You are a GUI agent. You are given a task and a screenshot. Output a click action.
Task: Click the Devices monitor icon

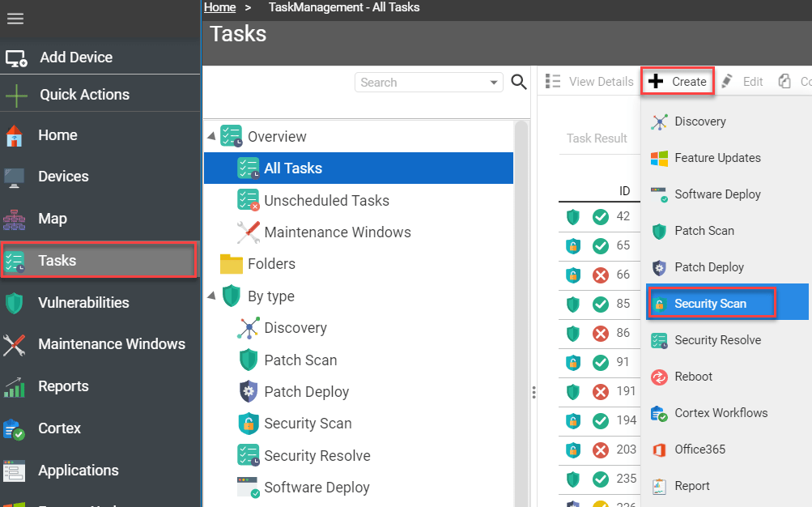tap(14, 177)
